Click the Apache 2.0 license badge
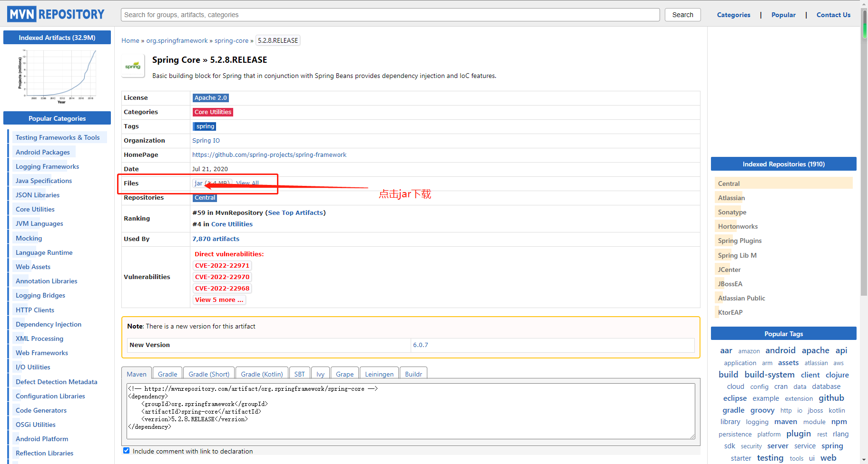Screen dimensions: 868x464 (210, 98)
